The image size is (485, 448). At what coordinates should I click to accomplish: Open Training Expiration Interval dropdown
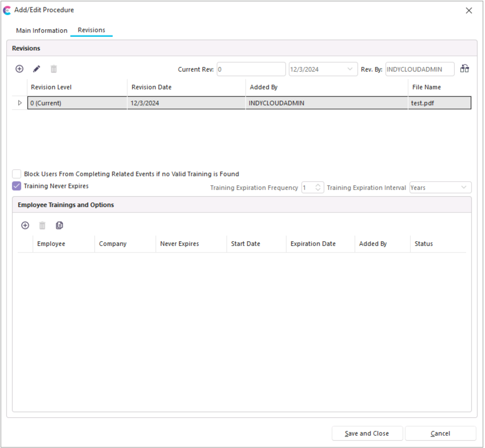click(464, 187)
